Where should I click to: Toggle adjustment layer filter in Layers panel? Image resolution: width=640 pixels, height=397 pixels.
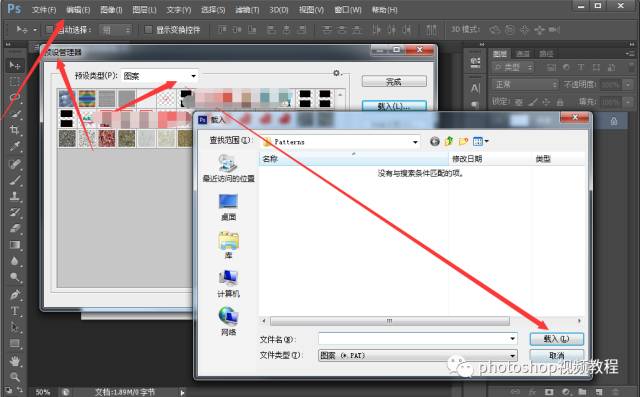(x=566, y=68)
